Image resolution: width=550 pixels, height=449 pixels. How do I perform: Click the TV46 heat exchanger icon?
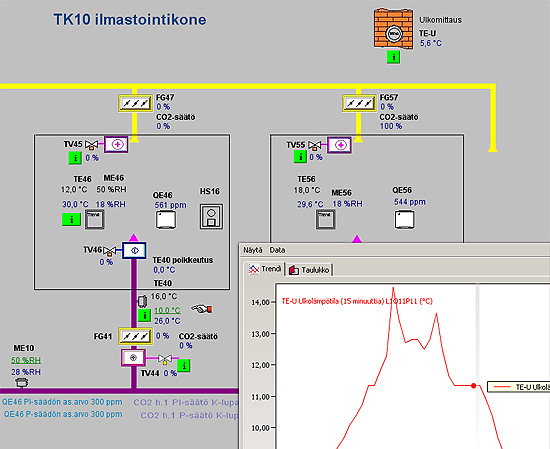coord(134,250)
